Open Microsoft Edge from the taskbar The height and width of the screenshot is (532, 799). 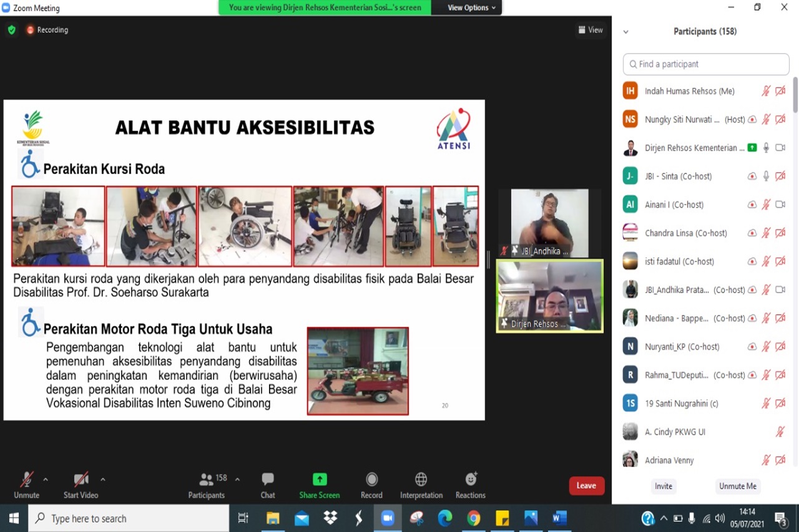(x=445, y=518)
